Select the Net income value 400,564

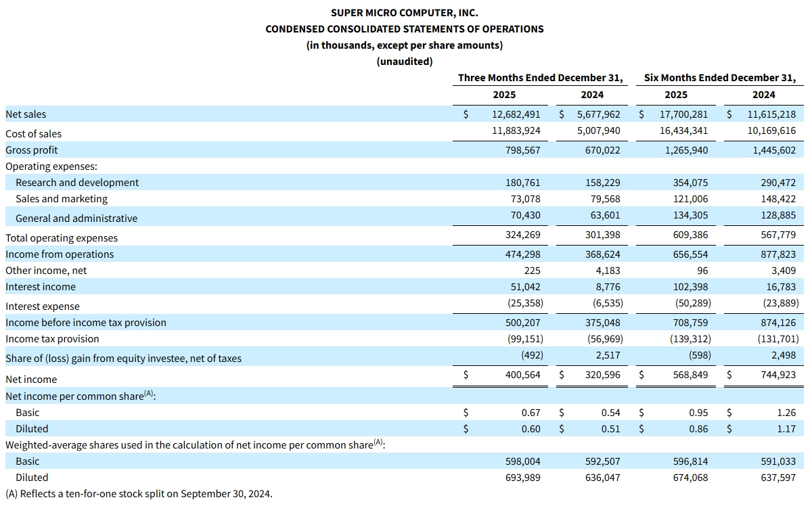point(523,374)
